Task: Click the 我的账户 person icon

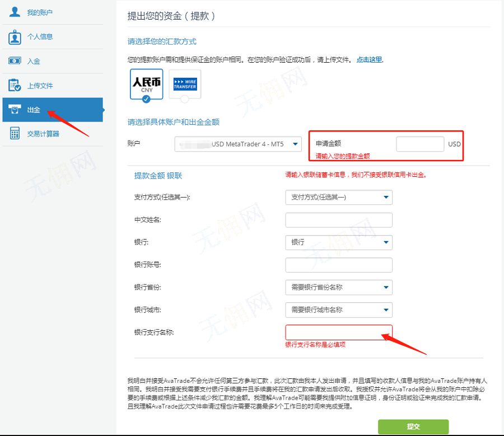Action: 15,12
